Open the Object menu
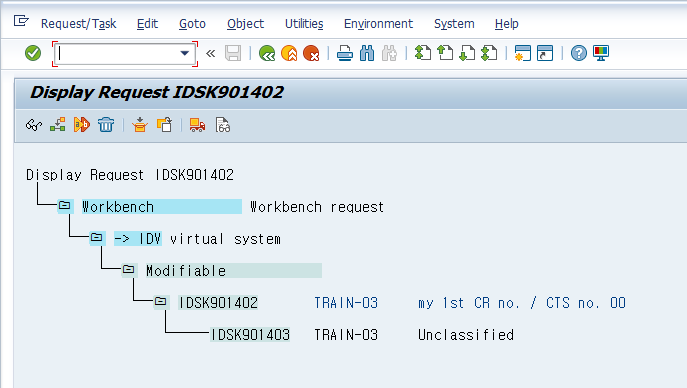687x388 pixels. click(245, 24)
